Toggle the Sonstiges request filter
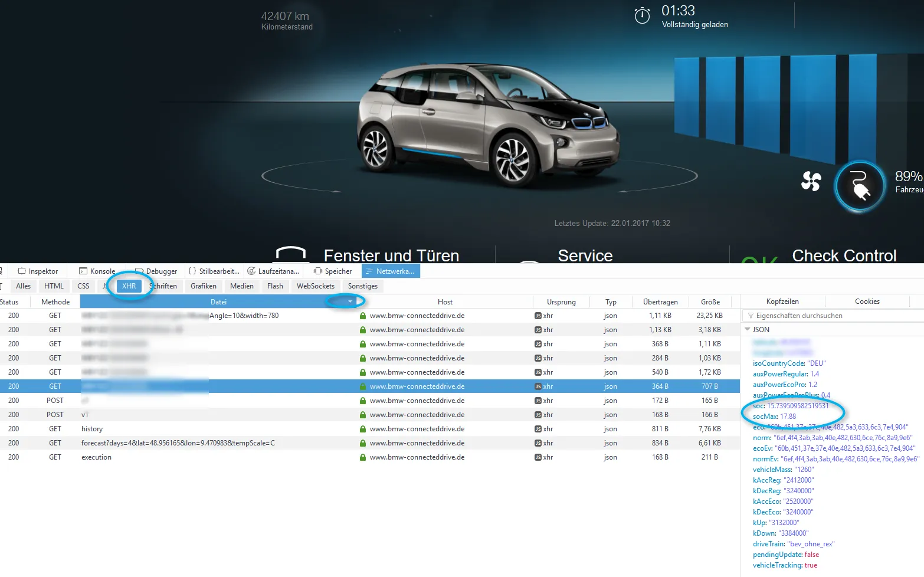The image size is (924, 577). tap(363, 286)
